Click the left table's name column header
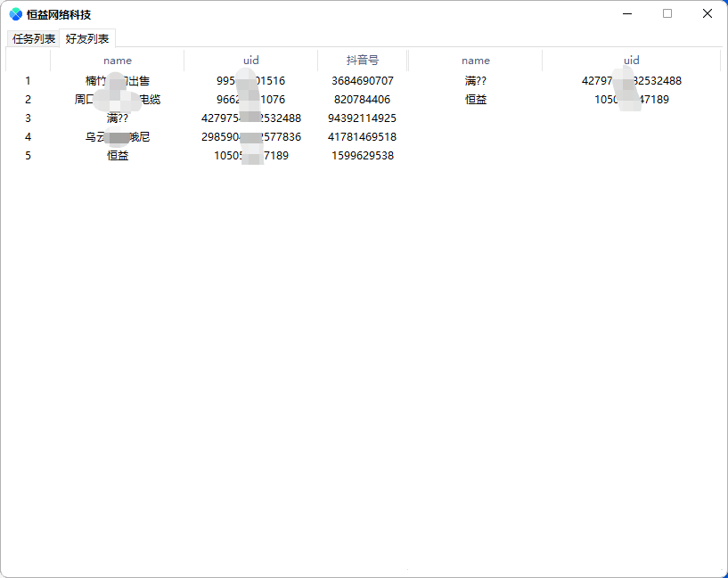This screenshot has width=728, height=578. pyautogui.click(x=118, y=61)
